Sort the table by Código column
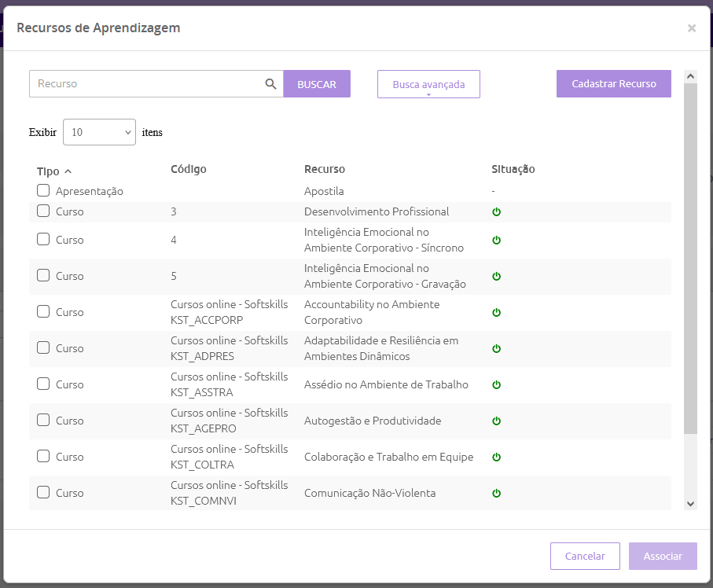The width and height of the screenshot is (713, 588). [x=188, y=169]
